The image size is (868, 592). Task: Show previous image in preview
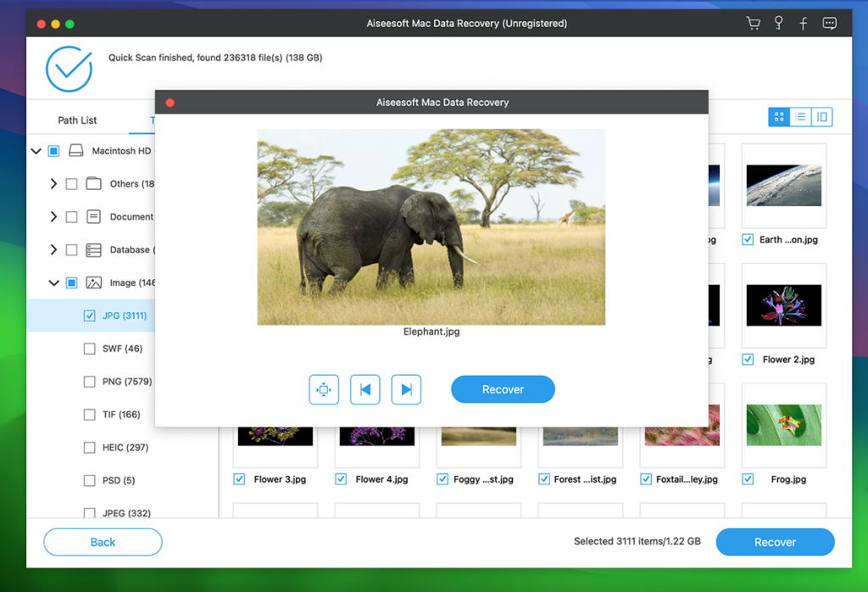pyautogui.click(x=365, y=389)
